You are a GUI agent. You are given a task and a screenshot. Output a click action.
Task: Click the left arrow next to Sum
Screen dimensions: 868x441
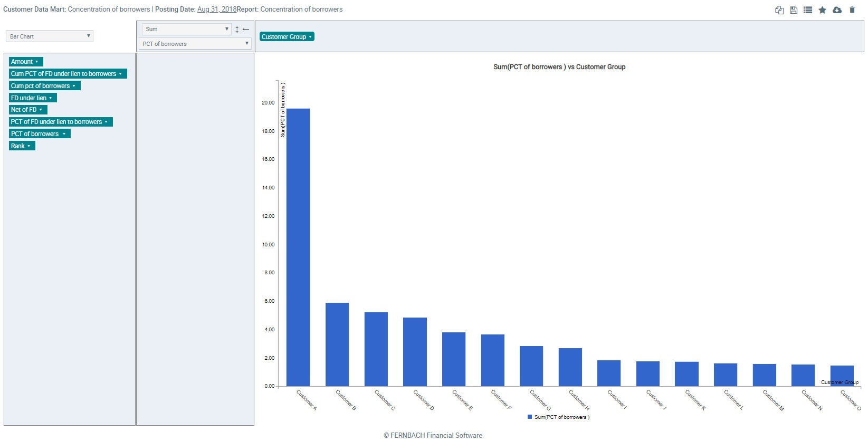point(246,30)
